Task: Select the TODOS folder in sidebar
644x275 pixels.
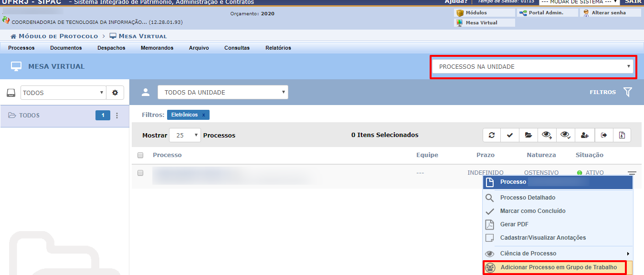Action: (x=29, y=116)
